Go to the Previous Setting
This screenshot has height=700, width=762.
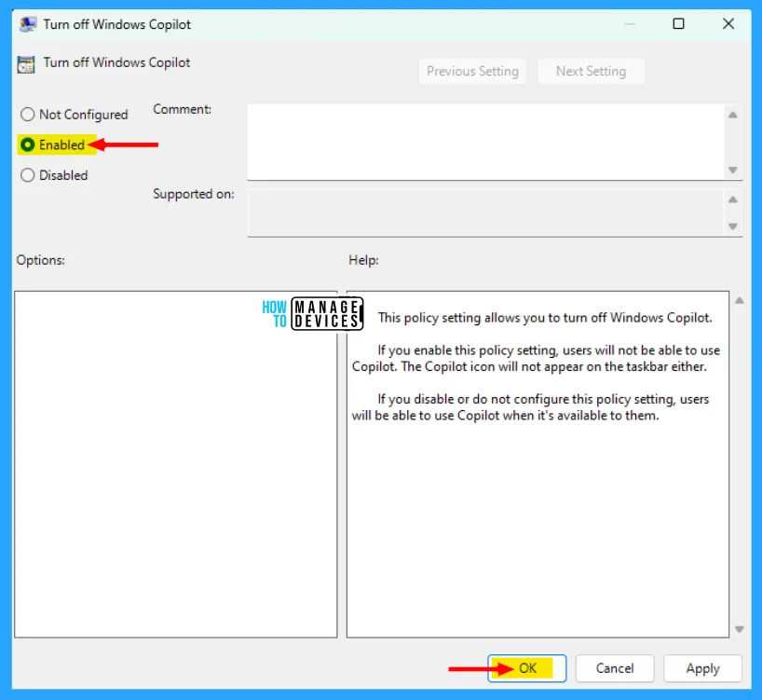pyautogui.click(x=472, y=72)
